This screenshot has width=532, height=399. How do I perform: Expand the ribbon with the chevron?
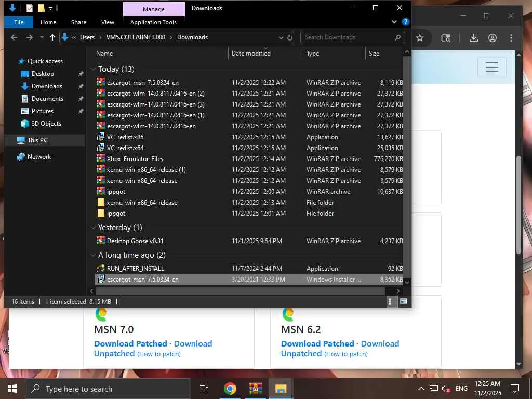(x=394, y=22)
